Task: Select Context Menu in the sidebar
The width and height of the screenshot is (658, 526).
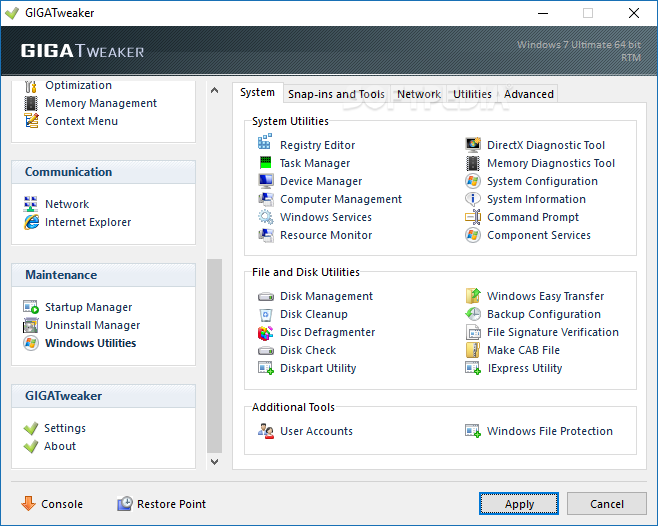Action: (81, 121)
